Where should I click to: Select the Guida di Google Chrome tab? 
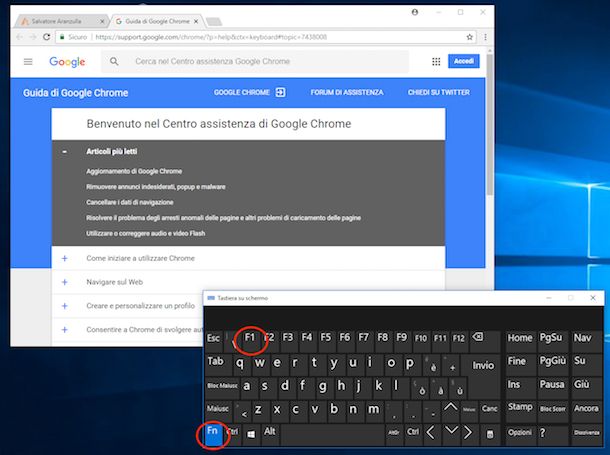156,21
